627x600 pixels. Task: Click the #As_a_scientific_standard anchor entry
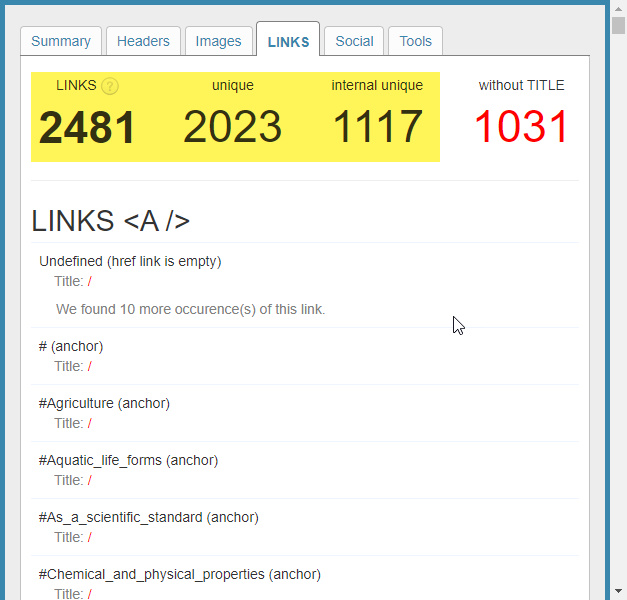148,517
